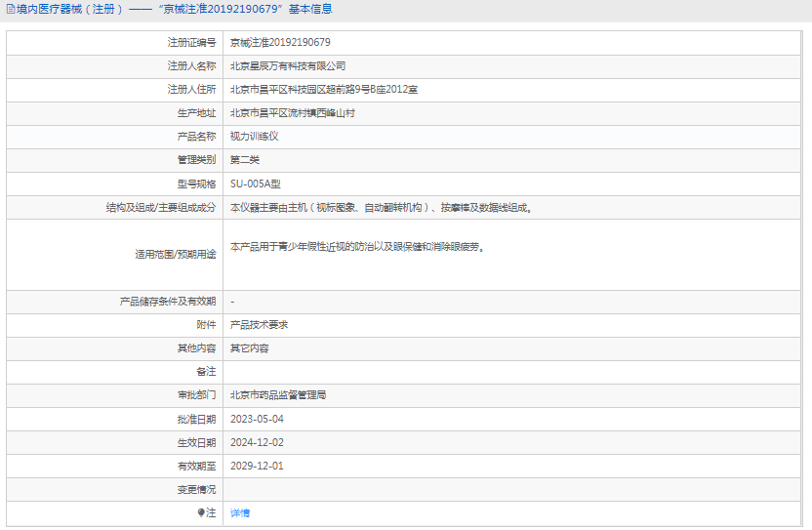812x530 pixels.
Task: Click the 注册人住所 label
Action: point(191,90)
